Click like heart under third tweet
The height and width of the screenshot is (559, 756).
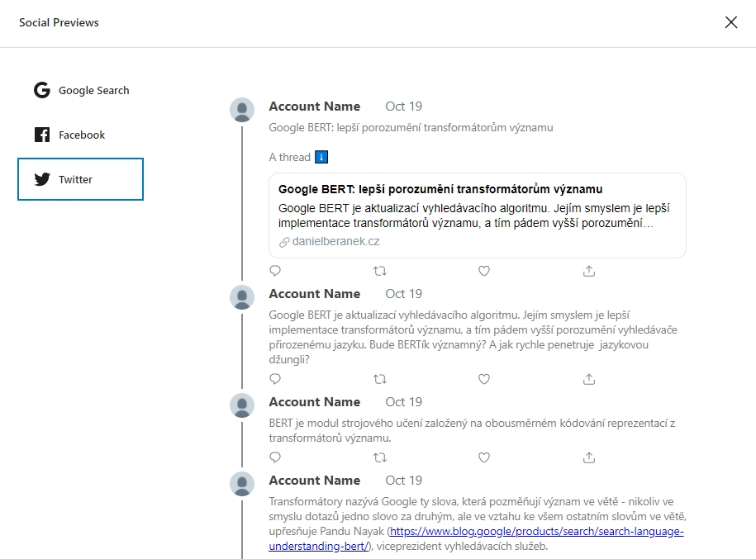coord(484,457)
